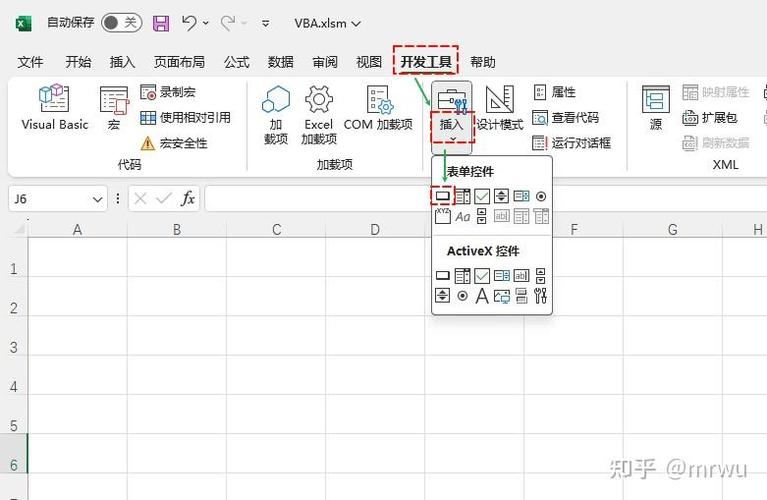767x500 pixels.
Task: Insert ActiveX Scroll Bar
Action: coord(541,275)
